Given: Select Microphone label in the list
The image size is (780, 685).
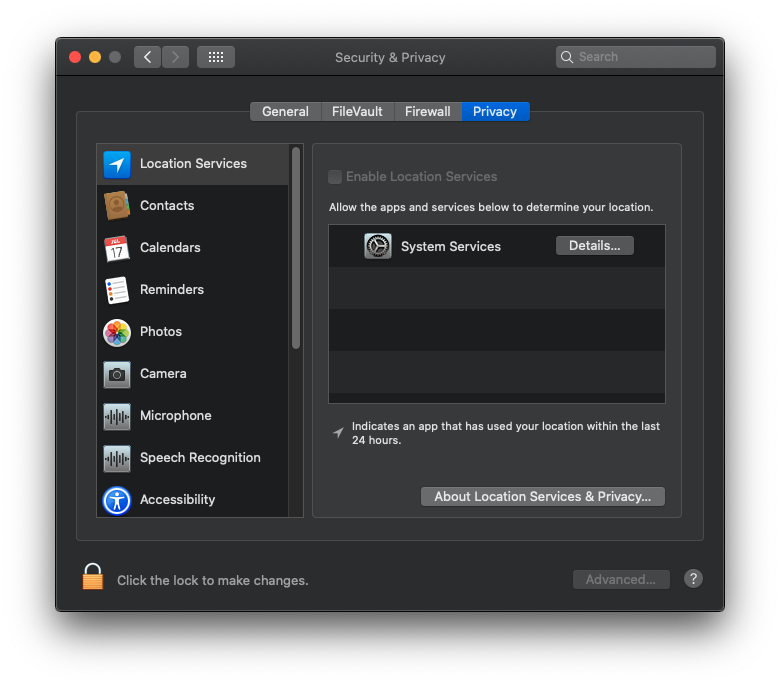Looking at the screenshot, I should (176, 416).
